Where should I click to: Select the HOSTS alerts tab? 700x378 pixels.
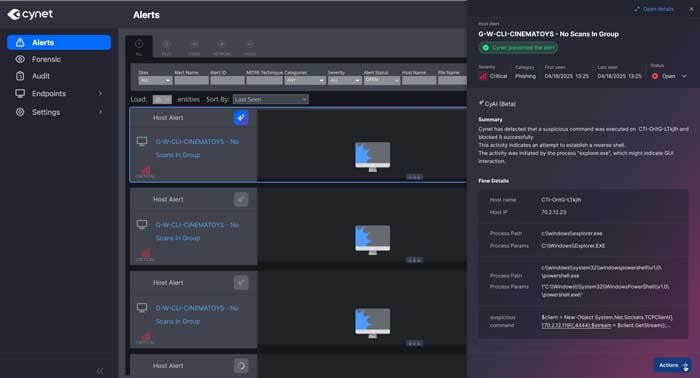[x=250, y=47]
